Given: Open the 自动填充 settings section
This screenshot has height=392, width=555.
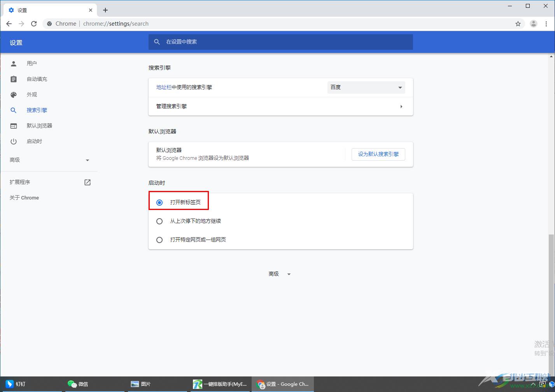Looking at the screenshot, I should pos(37,79).
